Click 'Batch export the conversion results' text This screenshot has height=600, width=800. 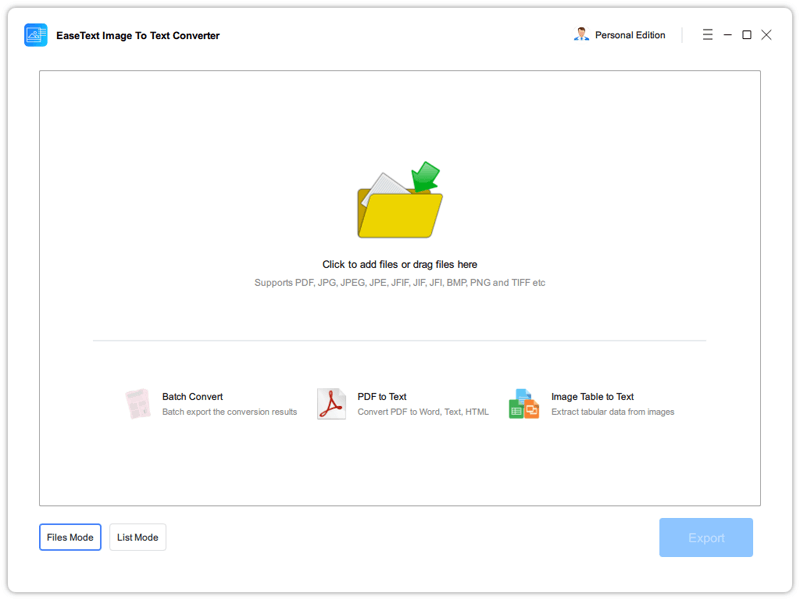tap(230, 412)
